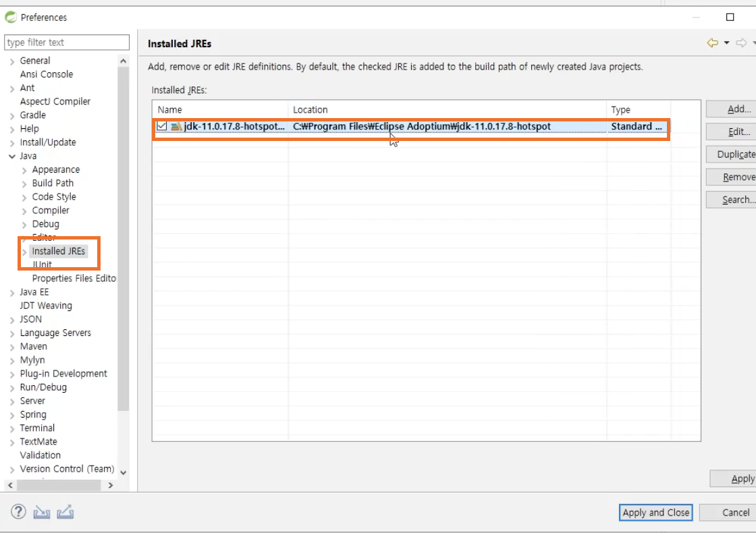The height and width of the screenshot is (533, 756).
Task: Sort by the Type column header
Action: click(x=639, y=109)
